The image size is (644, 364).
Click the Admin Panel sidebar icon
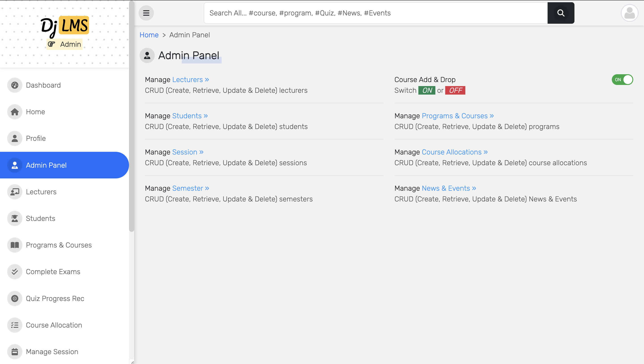pos(15,165)
